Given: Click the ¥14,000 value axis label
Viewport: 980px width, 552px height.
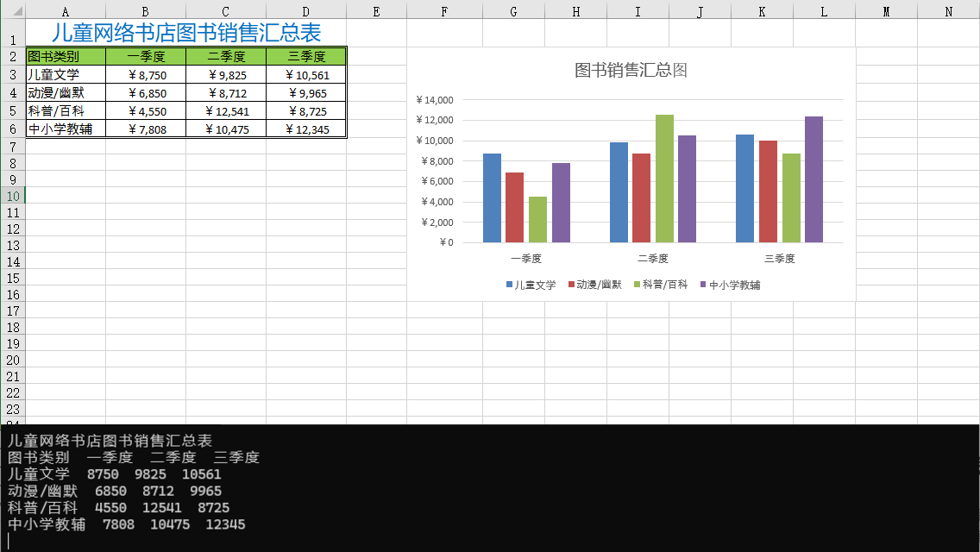Looking at the screenshot, I should pos(434,100).
